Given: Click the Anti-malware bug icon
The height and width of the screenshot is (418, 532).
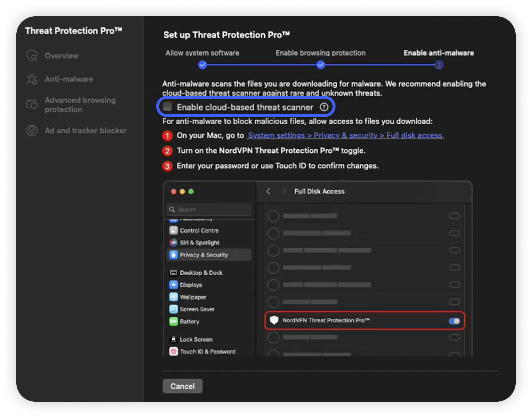Looking at the screenshot, I should (x=32, y=79).
